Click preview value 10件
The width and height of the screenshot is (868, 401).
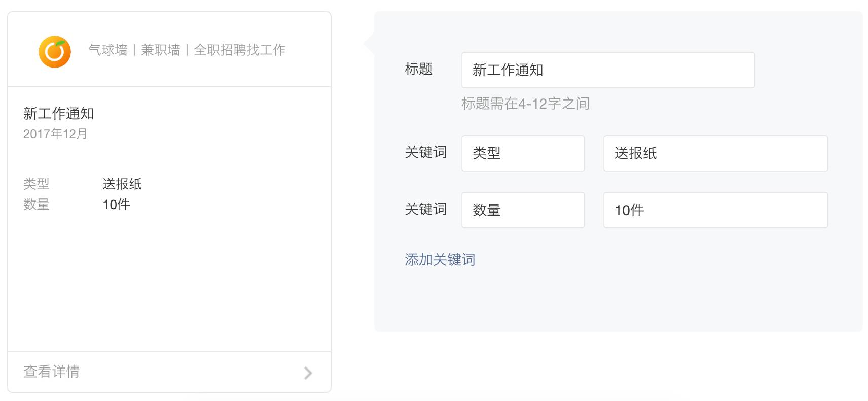pyautogui.click(x=116, y=205)
